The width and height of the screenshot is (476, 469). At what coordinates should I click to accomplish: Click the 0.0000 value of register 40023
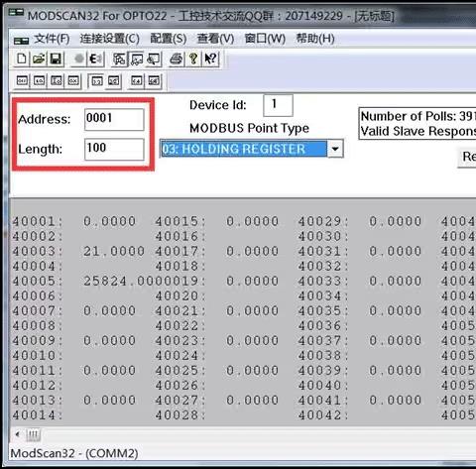point(253,341)
